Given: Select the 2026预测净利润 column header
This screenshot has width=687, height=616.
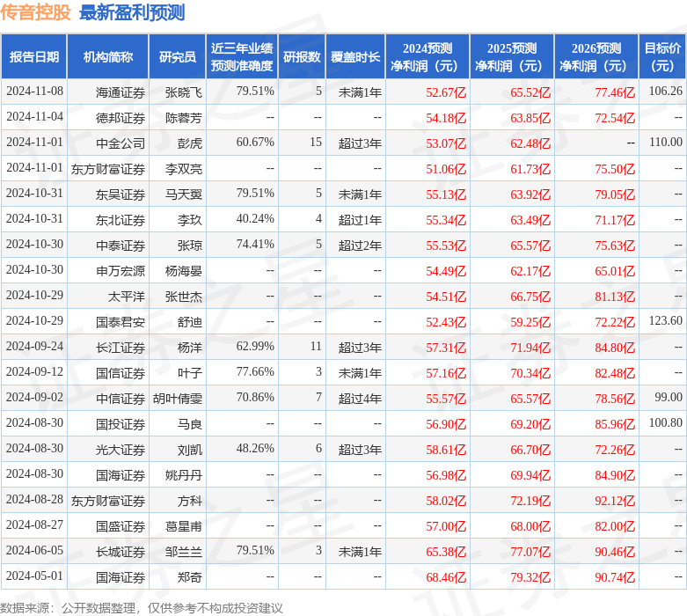Looking at the screenshot, I should [596, 57].
